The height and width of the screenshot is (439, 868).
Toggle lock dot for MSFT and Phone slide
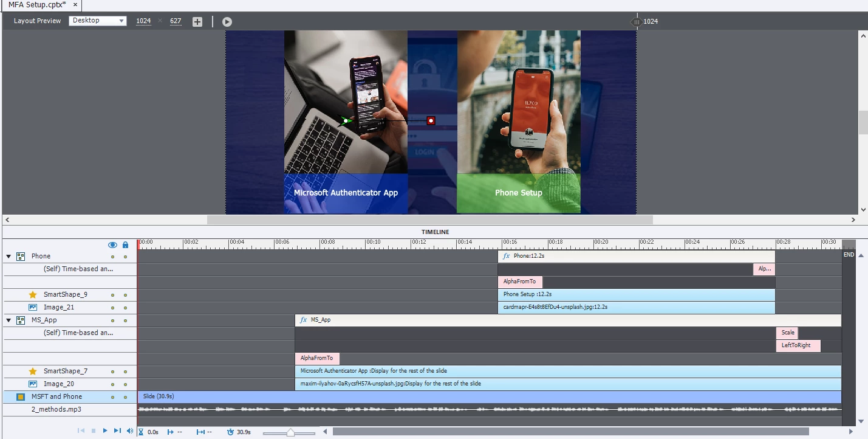point(125,397)
